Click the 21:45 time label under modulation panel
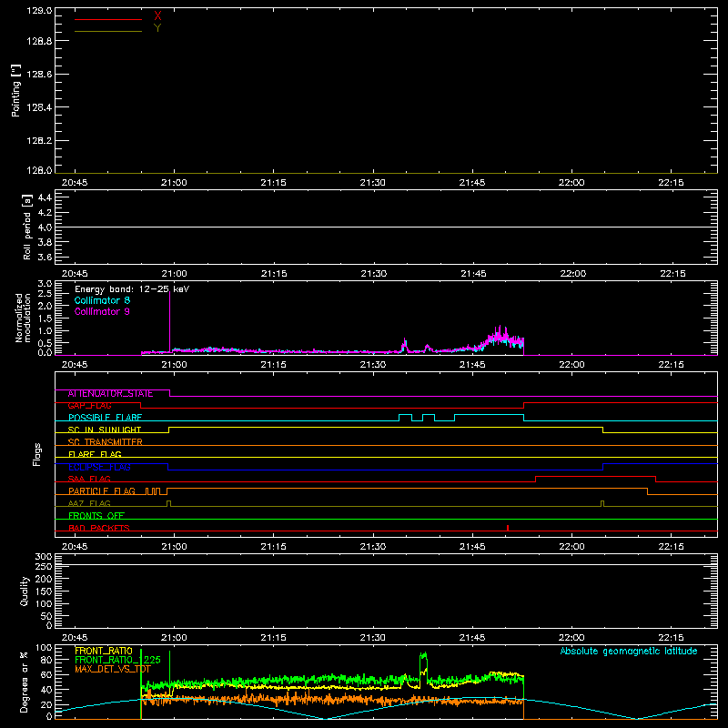728x728 pixels. pos(472,365)
